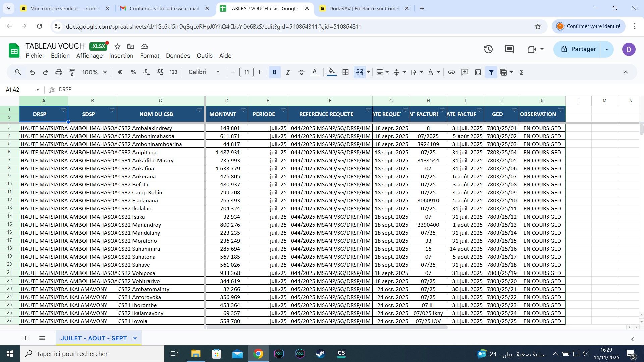Click the functions sigma icon
Screen dimensions: 644x362
pyautogui.click(x=522, y=72)
